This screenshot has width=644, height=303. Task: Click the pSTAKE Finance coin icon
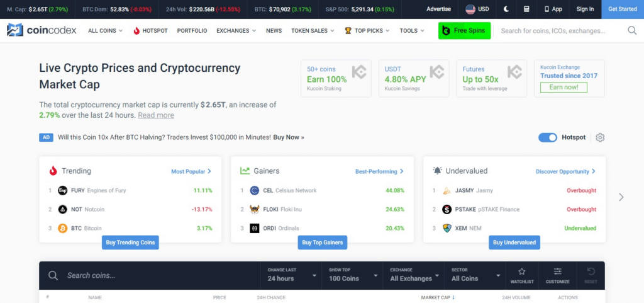447,209
